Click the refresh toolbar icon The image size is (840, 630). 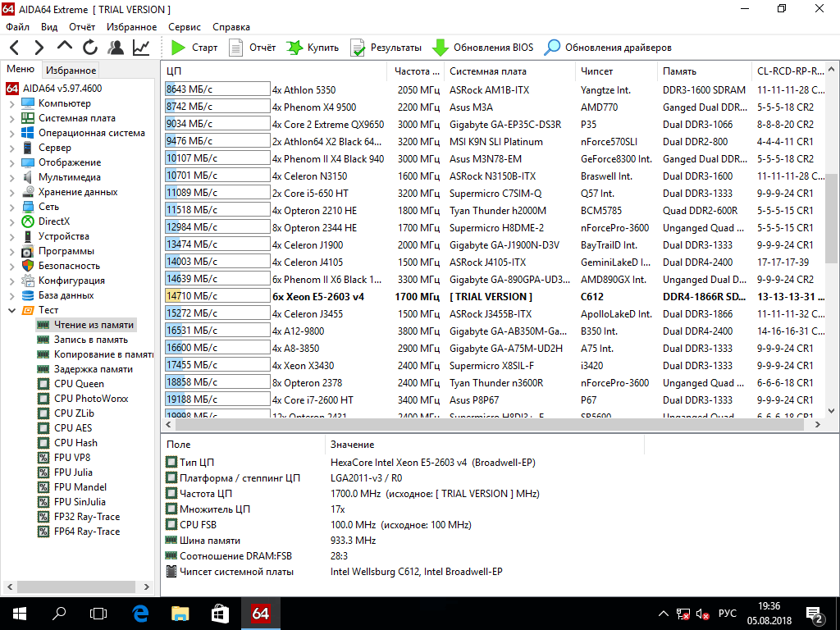90,48
